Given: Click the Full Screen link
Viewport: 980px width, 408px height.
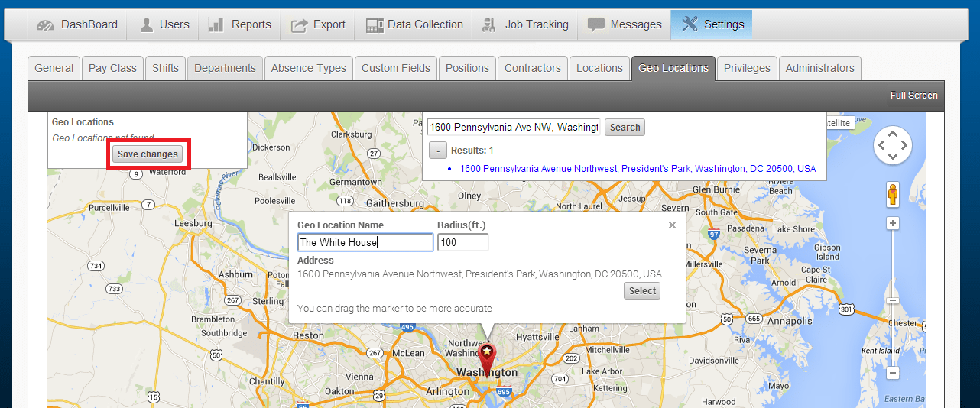Looking at the screenshot, I should coord(913,96).
